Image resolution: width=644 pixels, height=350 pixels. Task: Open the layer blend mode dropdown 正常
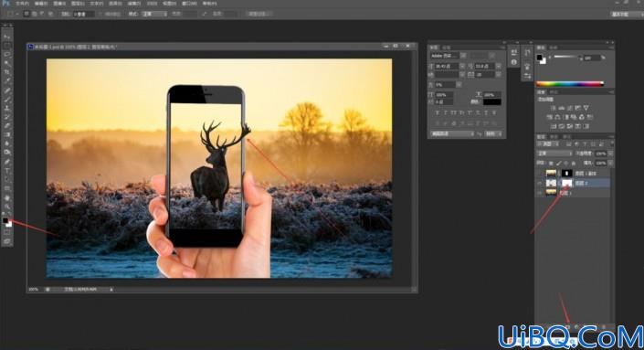coord(554,154)
